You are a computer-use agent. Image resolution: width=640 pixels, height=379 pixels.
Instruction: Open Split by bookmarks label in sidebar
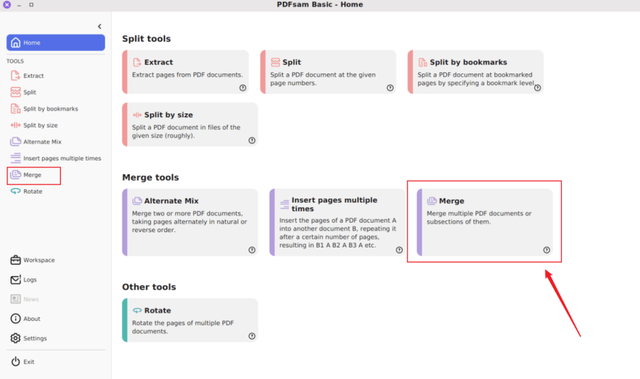(51, 109)
